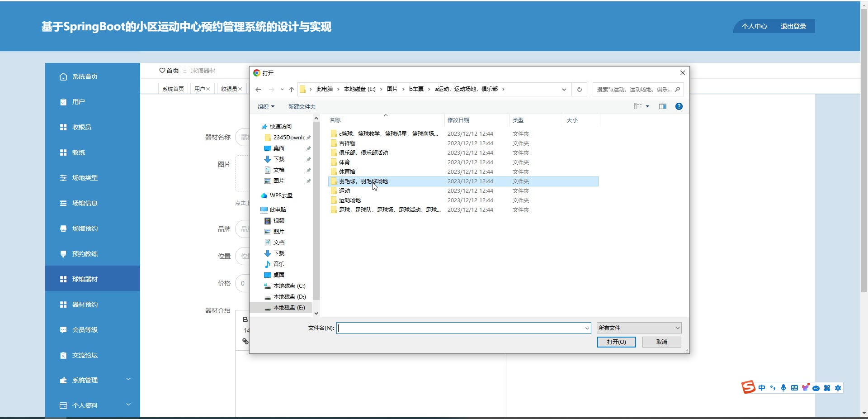
Task: Click the 收银员 sidebar icon
Action: tap(63, 127)
